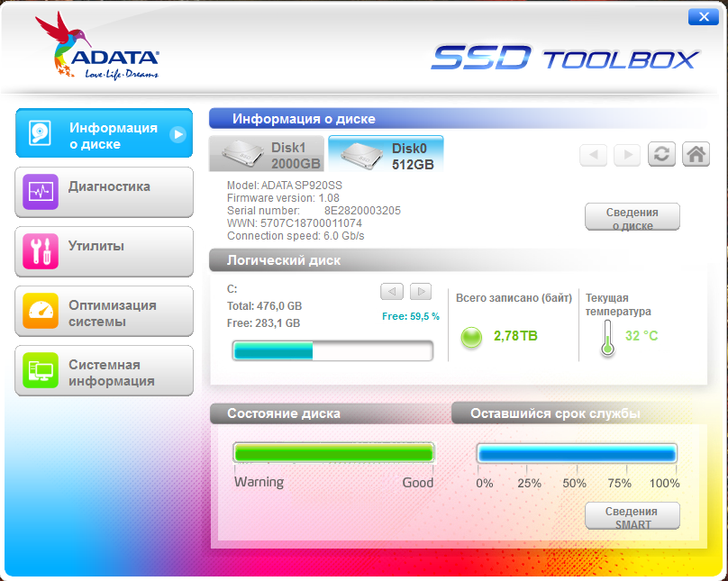
Task: Click the Оставшийся срок службы header
Action: (555, 413)
